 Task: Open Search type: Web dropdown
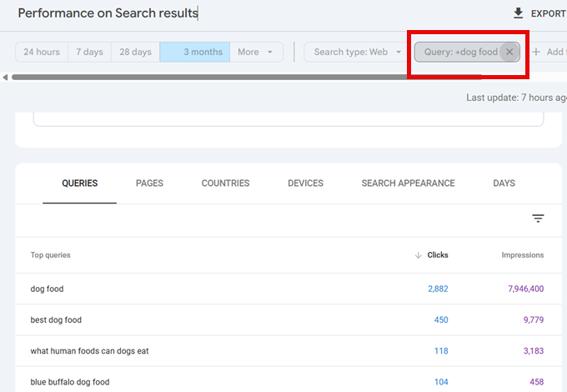click(357, 52)
